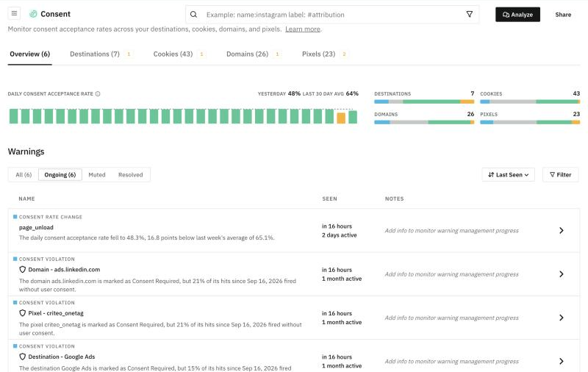Click the Consent logo icon

(33, 14)
